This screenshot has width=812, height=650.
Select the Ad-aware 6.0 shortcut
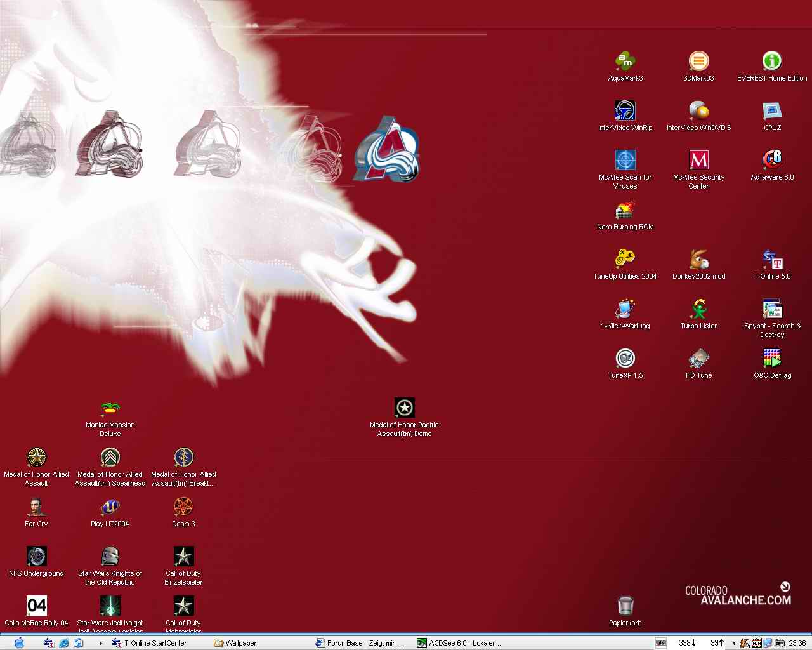pos(772,160)
